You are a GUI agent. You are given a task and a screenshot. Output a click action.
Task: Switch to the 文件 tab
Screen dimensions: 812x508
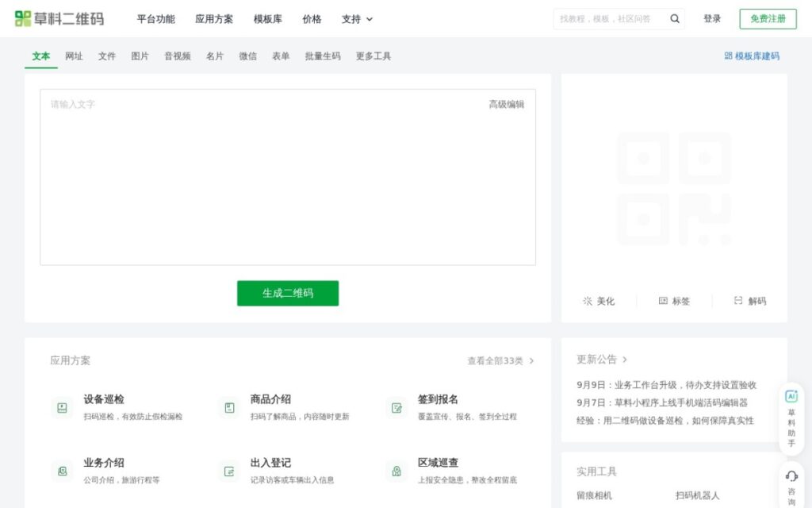coord(107,56)
